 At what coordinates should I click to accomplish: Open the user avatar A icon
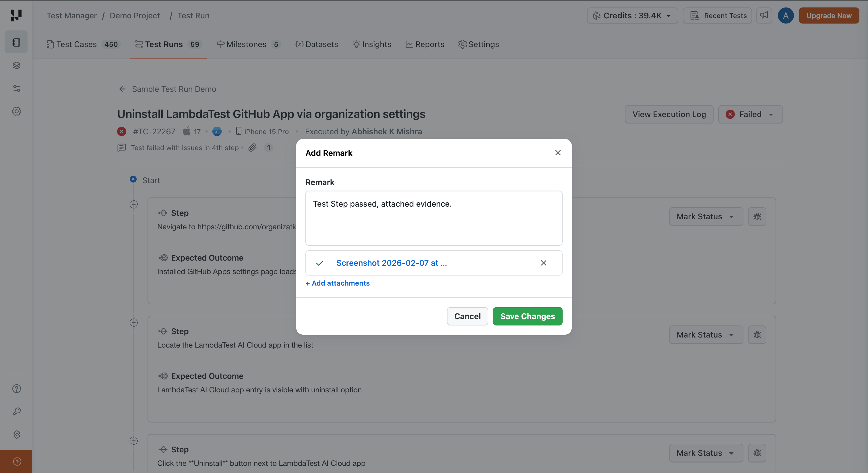(785, 15)
